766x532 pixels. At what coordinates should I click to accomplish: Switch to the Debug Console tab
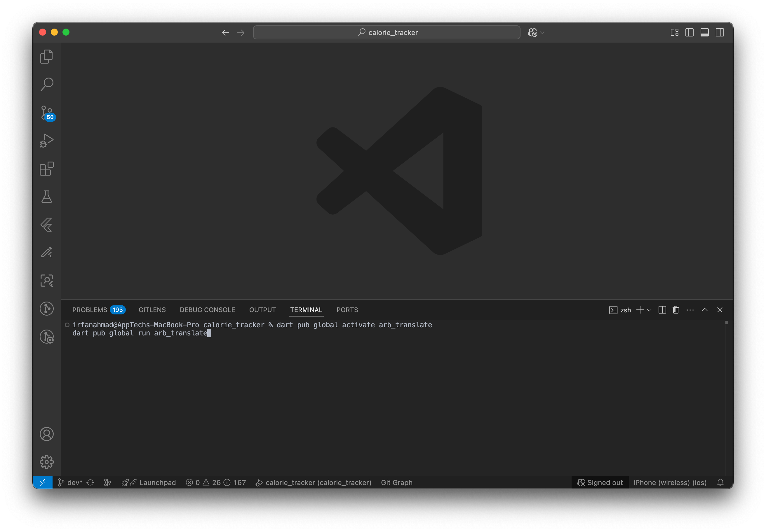(208, 310)
